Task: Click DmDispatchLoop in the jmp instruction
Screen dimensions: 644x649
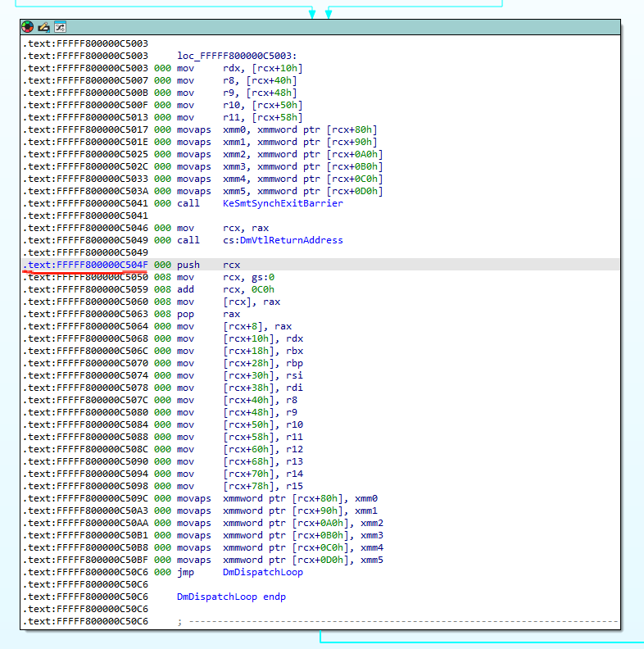Action: [x=262, y=572]
